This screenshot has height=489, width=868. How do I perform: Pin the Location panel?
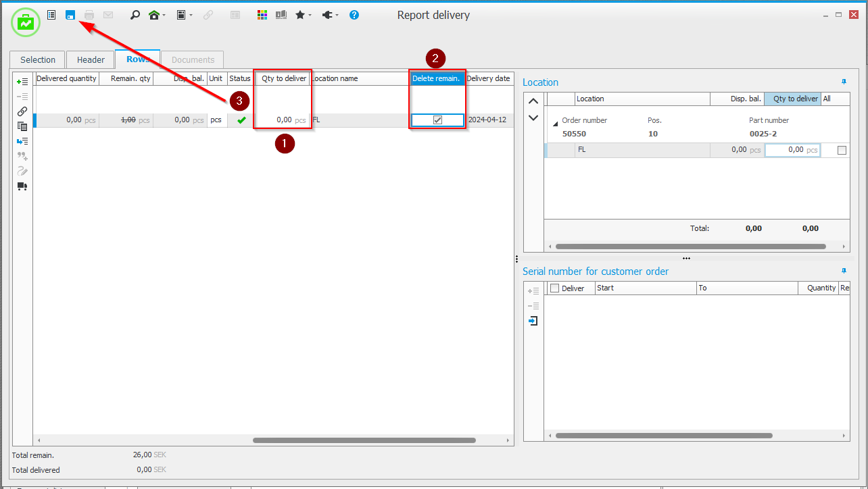[x=844, y=82]
